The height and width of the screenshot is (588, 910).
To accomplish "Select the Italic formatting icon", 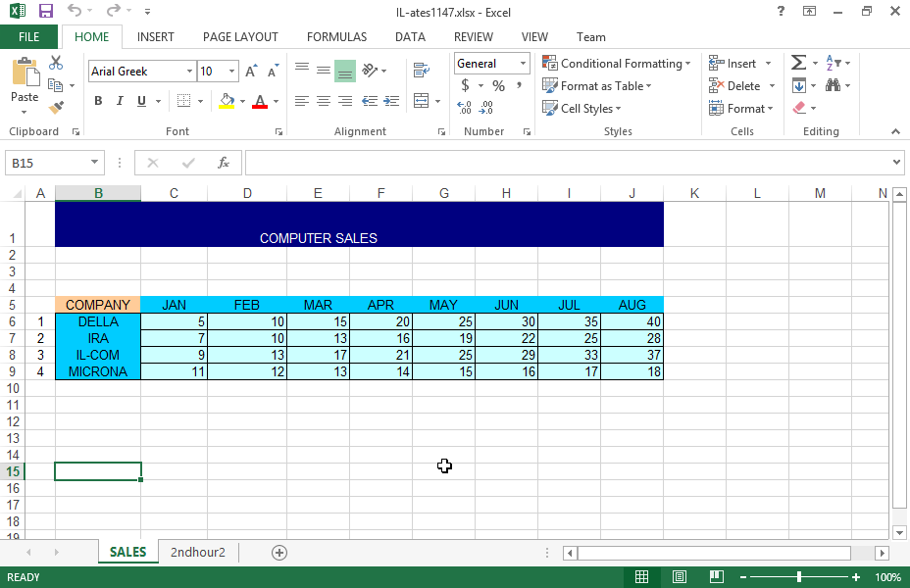I will (118, 101).
